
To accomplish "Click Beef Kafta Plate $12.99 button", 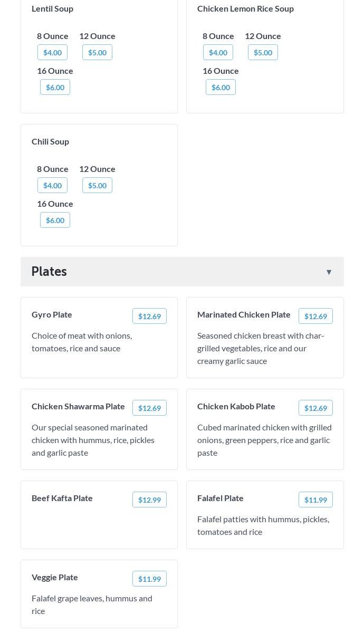I will [149, 500].
